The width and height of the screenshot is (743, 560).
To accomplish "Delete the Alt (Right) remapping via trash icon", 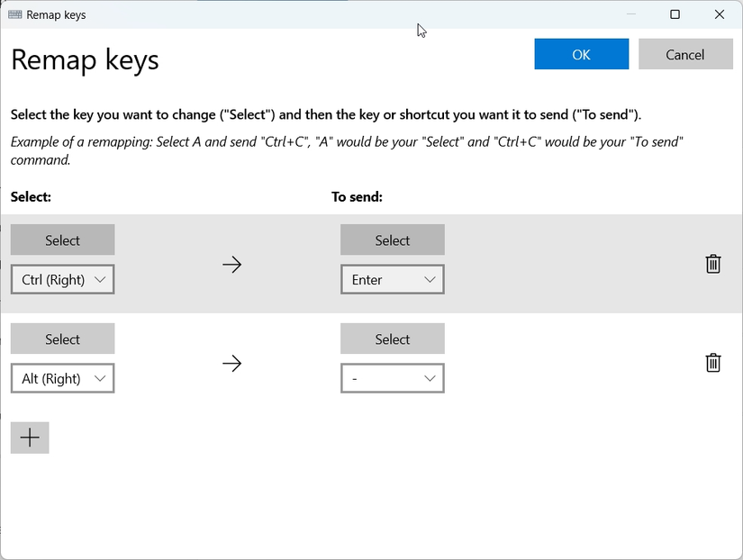I will click(x=712, y=363).
